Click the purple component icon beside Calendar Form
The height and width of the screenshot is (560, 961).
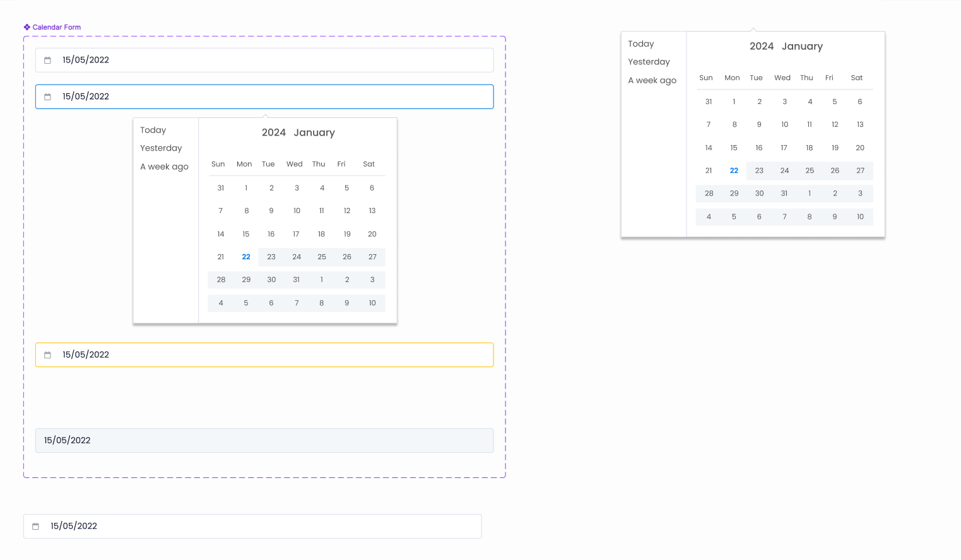[27, 27]
